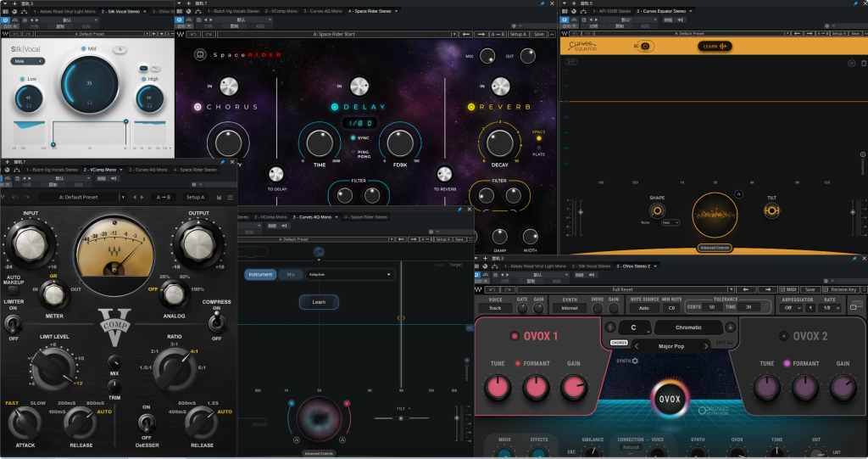Select the 1 - API-550B Stereo tab in Curves Equator window
Screen dimensions: 868x459
coord(612,11)
